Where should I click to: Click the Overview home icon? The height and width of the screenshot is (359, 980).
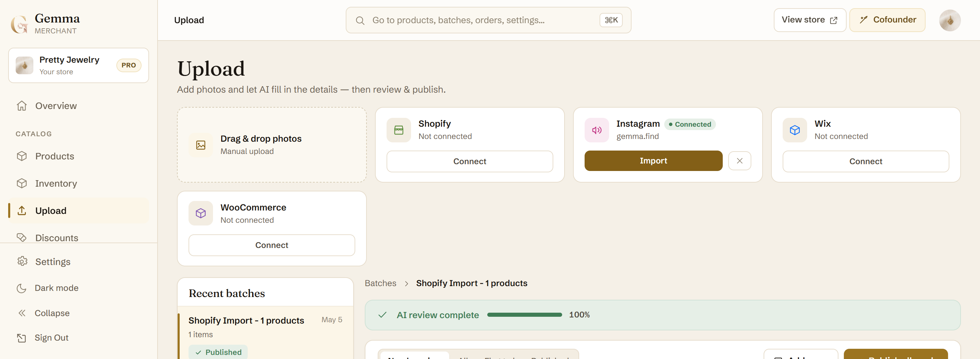(22, 106)
